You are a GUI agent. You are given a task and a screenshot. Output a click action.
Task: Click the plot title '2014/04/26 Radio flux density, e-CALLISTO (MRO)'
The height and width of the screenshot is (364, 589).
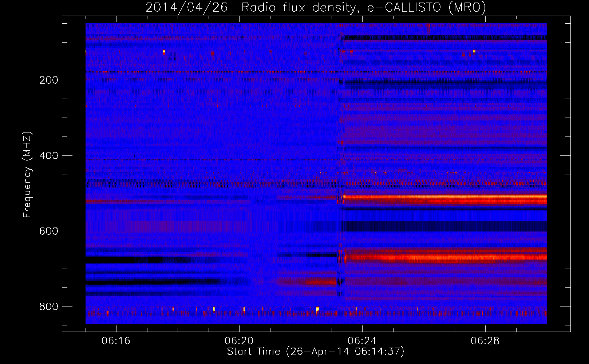pos(316,8)
